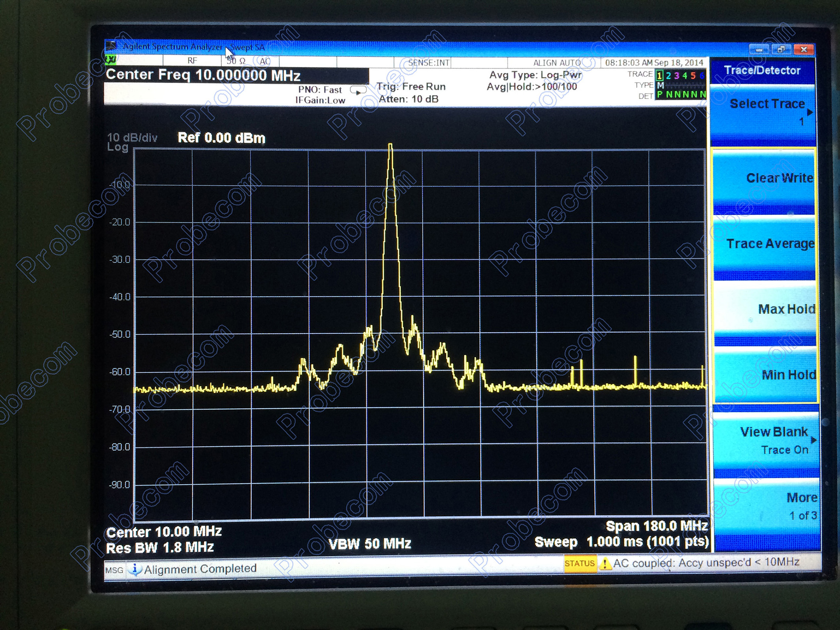Click the green LXI status icon
This screenshot has width=840, height=630.
pyautogui.click(x=111, y=59)
